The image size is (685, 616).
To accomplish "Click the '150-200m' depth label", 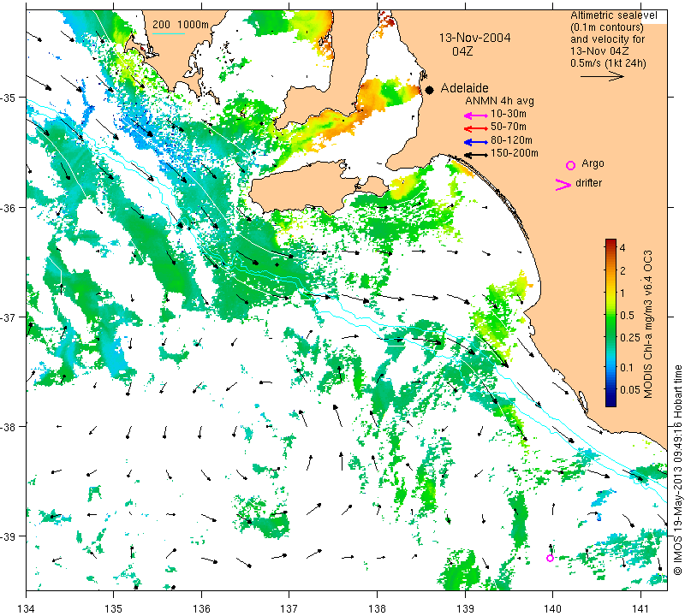I will point(515,153).
